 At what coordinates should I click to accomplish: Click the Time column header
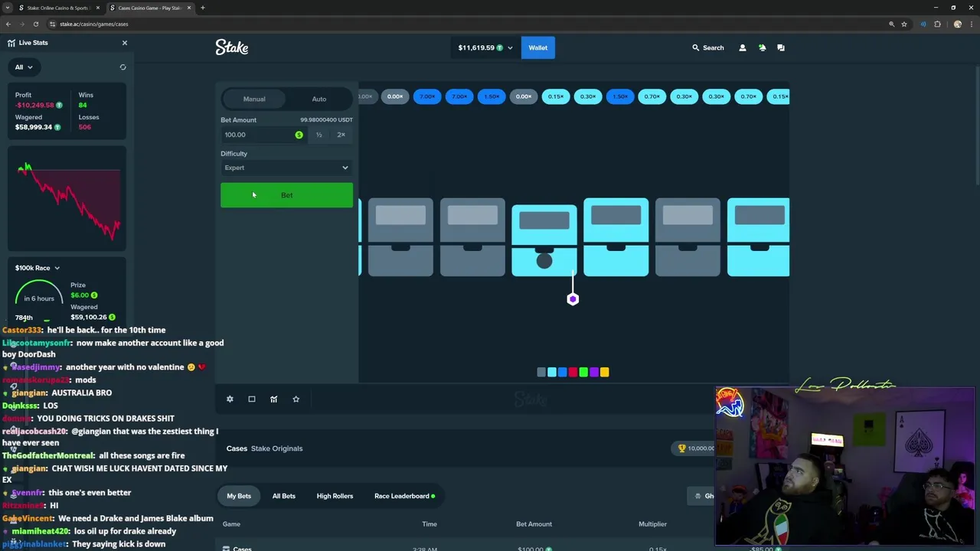430,524
